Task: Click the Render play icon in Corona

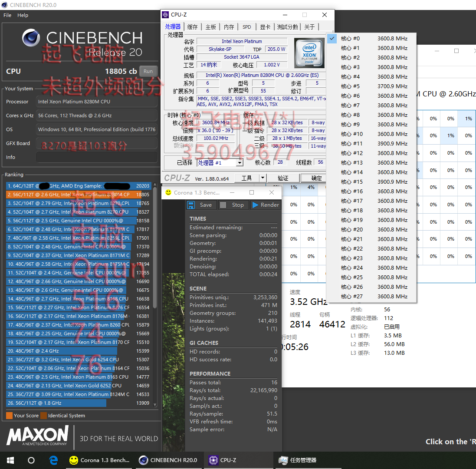Action: [255, 205]
